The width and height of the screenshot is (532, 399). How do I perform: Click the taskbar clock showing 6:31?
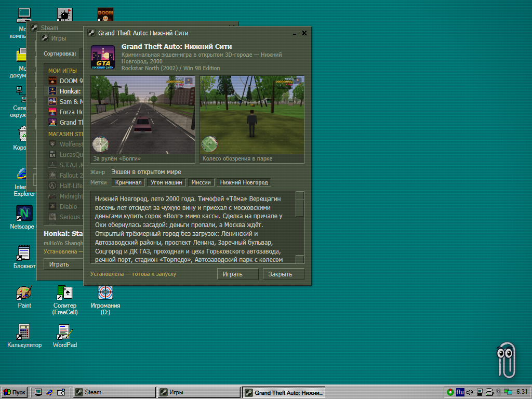tap(522, 392)
